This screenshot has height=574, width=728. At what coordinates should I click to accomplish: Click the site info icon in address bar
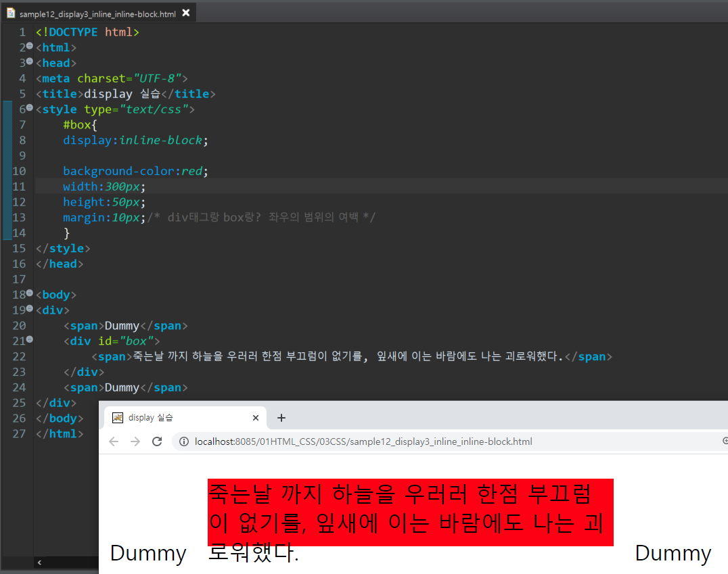coord(184,441)
